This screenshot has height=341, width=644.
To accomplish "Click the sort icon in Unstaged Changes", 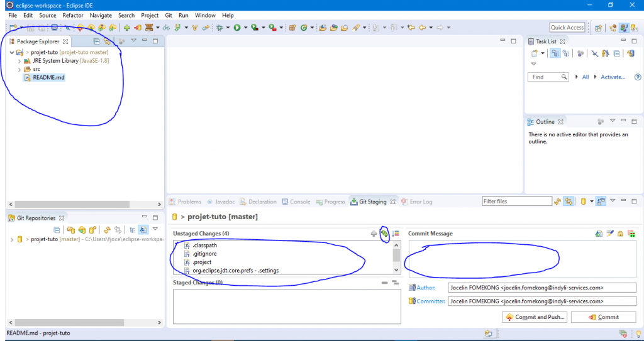I will (x=396, y=234).
